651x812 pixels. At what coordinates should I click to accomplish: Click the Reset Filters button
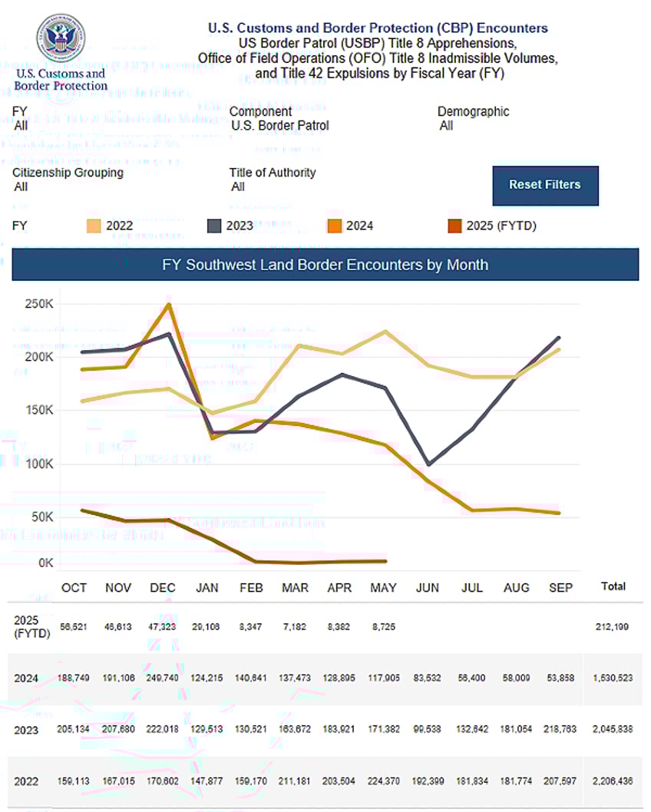pos(545,186)
